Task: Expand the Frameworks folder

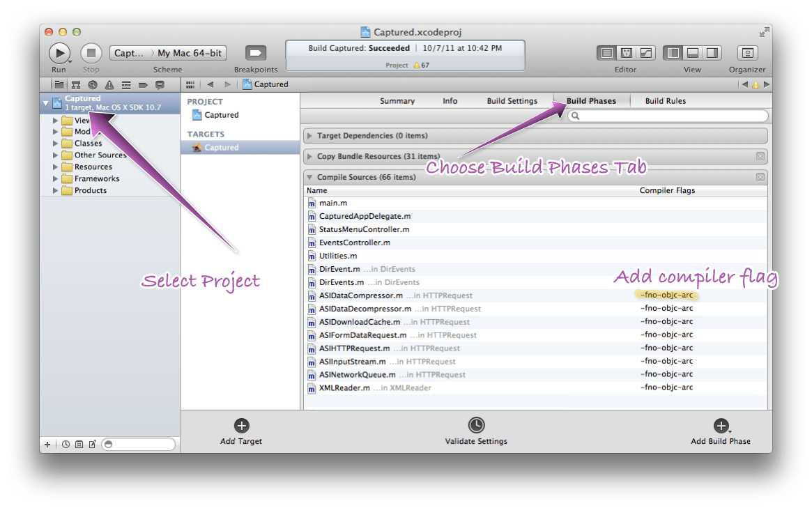Action: pyautogui.click(x=55, y=178)
